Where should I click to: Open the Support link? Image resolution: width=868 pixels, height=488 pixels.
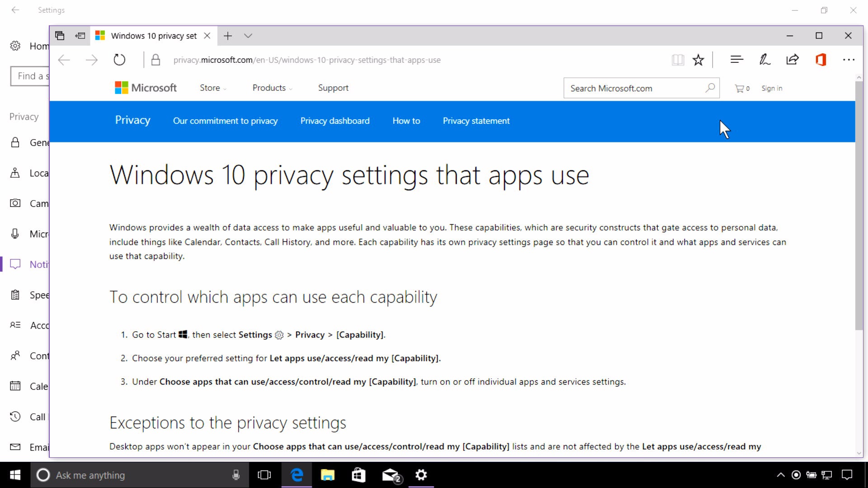coord(333,88)
